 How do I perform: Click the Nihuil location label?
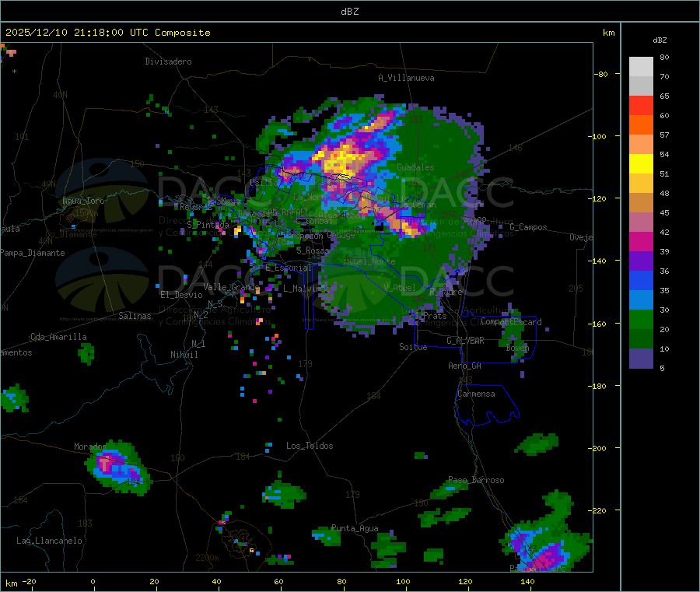click(184, 355)
